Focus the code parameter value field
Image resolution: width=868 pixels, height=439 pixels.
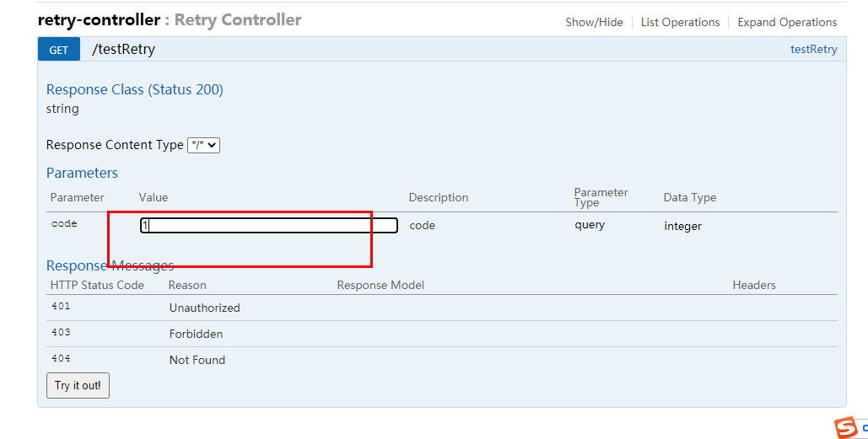click(x=268, y=226)
